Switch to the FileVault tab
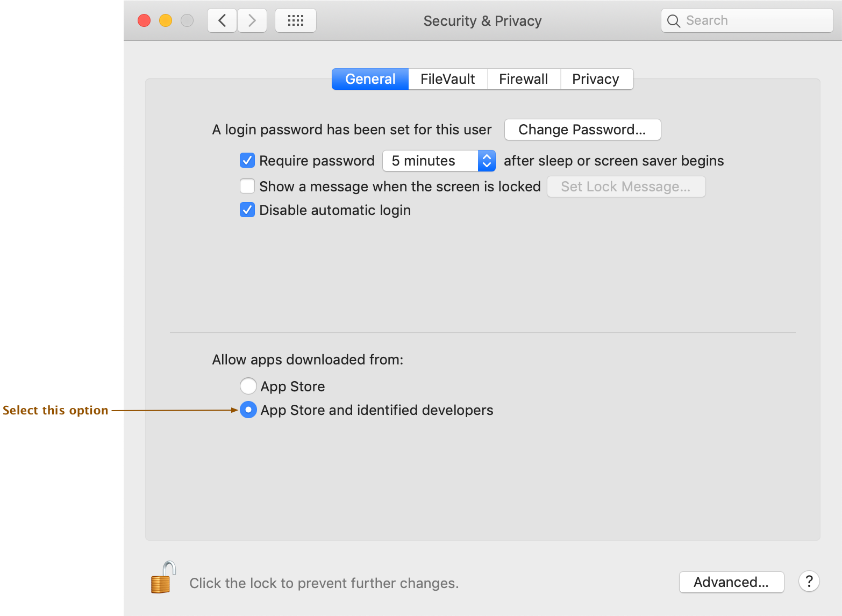Image resolution: width=842 pixels, height=616 pixels. pyautogui.click(x=448, y=79)
